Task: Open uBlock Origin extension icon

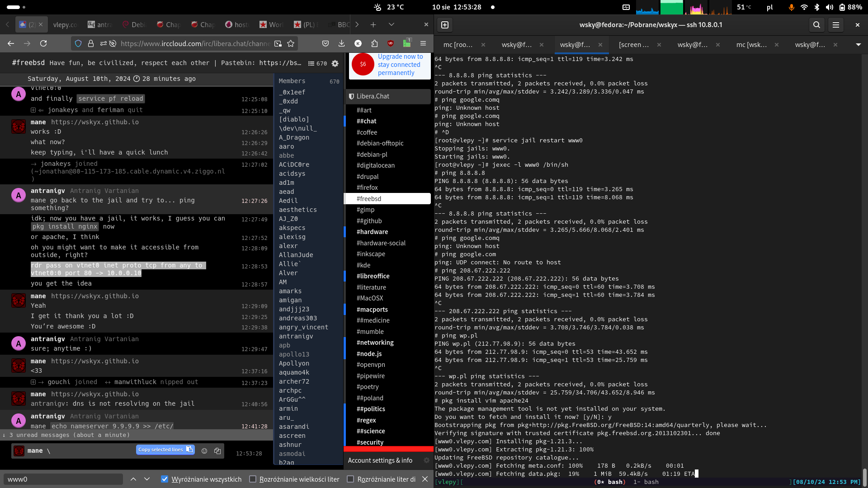Action: tap(391, 43)
